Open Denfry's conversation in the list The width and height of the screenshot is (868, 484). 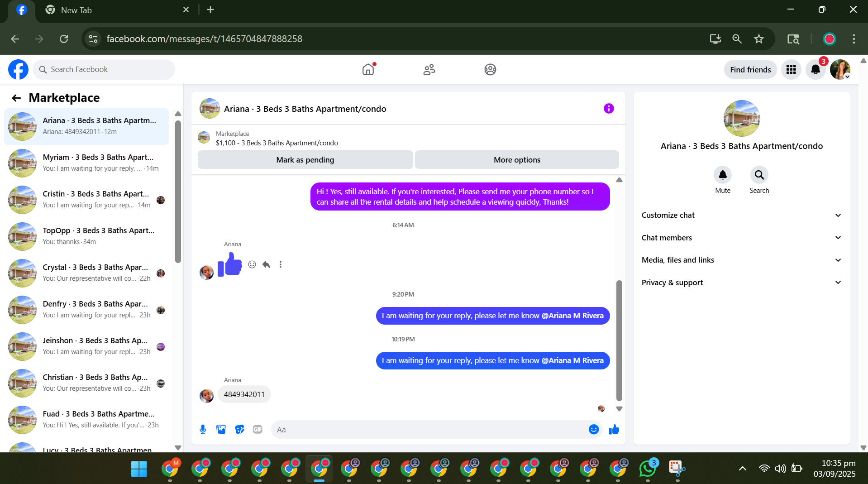pyautogui.click(x=86, y=310)
